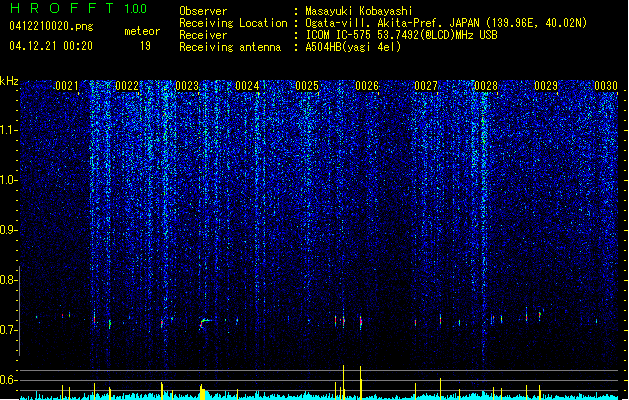Click the tallest yellow power spike before 0026
The width and height of the screenshot is (629, 400).
click(x=343, y=382)
